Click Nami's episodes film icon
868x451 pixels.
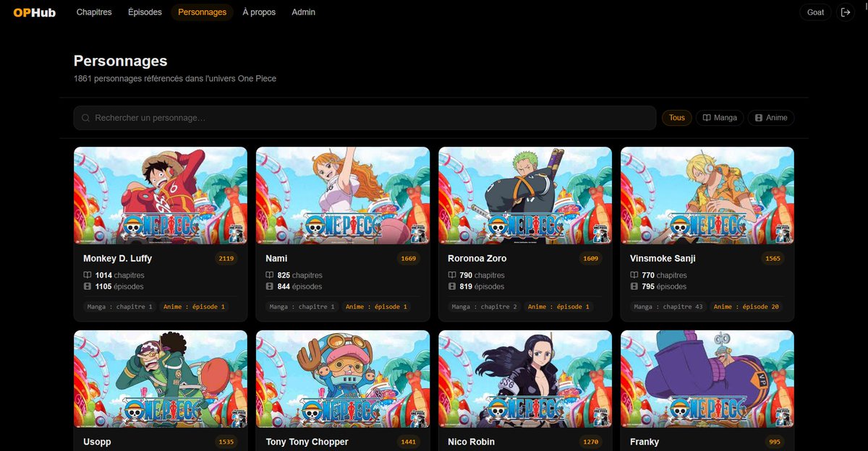pyautogui.click(x=270, y=286)
